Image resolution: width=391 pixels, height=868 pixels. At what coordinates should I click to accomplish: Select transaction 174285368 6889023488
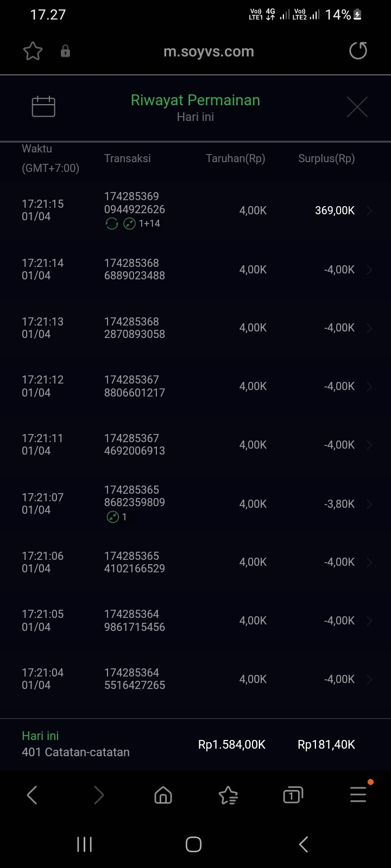point(135,269)
